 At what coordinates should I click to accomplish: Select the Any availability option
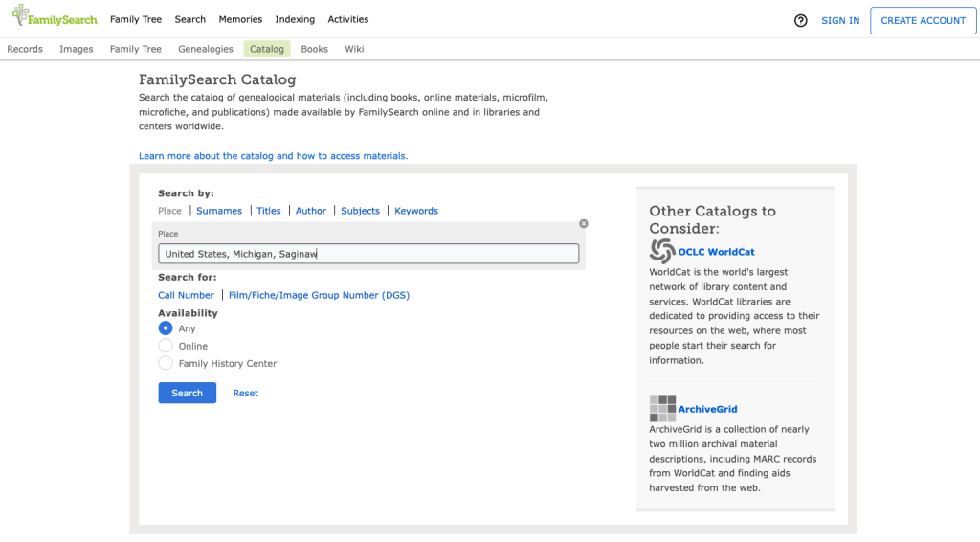(x=166, y=328)
